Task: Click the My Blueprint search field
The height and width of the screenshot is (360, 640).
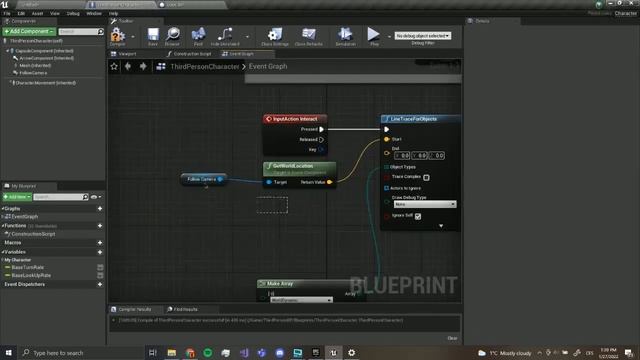Action: [x=60, y=197]
